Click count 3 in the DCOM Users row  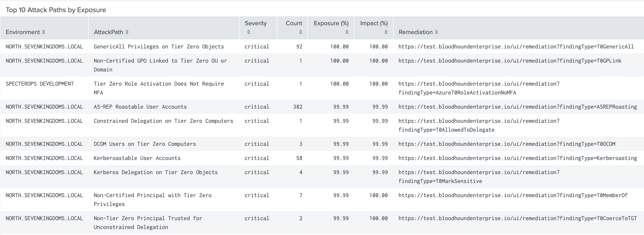pos(301,144)
